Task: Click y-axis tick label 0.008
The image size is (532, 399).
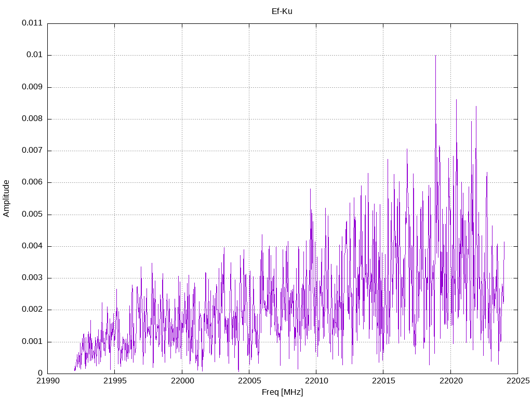Action: pyautogui.click(x=32, y=119)
